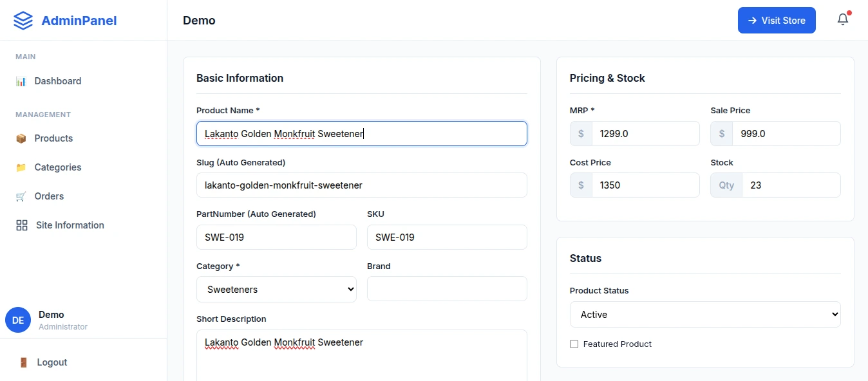
Task: Click the Categories folder icon
Action: [21, 167]
